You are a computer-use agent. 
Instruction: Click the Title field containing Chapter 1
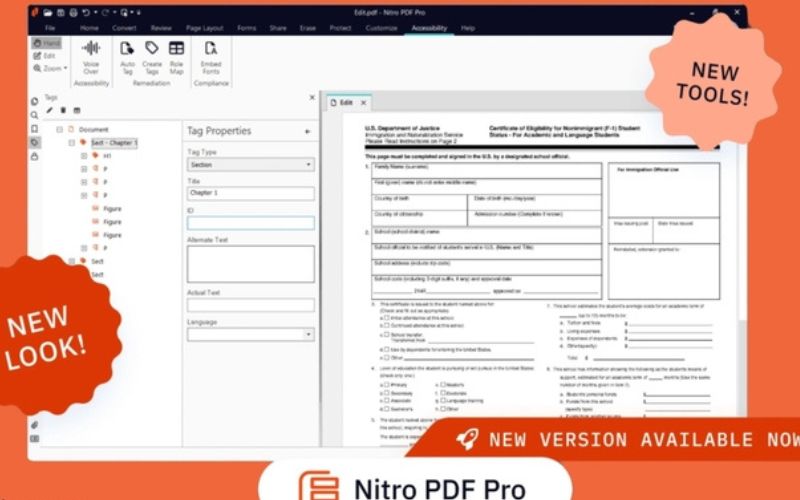pyautogui.click(x=251, y=193)
